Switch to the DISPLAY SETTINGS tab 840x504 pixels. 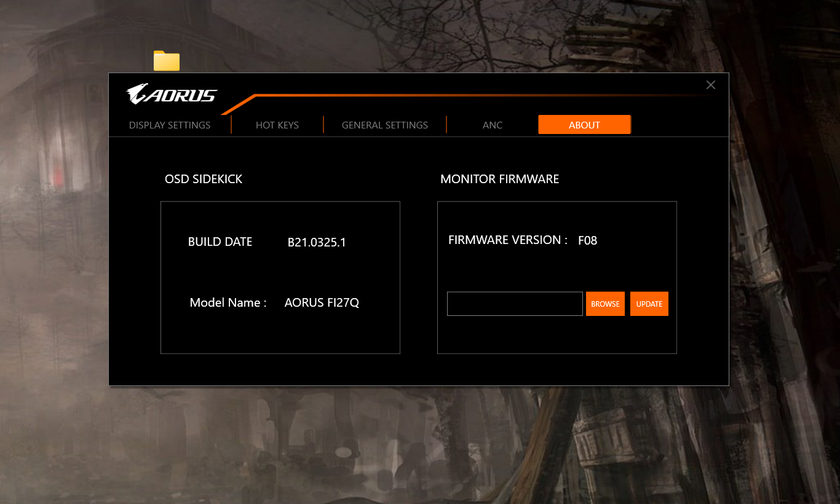coord(170,125)
